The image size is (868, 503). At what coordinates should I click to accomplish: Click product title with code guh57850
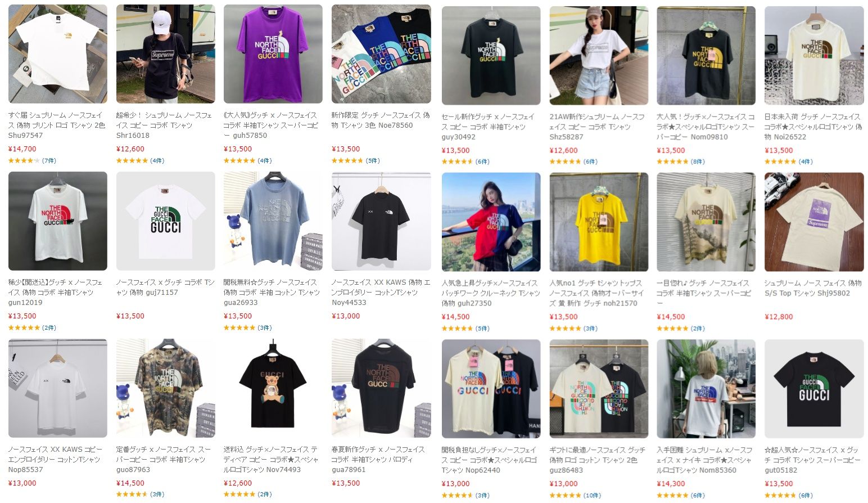tap(272, 125)
